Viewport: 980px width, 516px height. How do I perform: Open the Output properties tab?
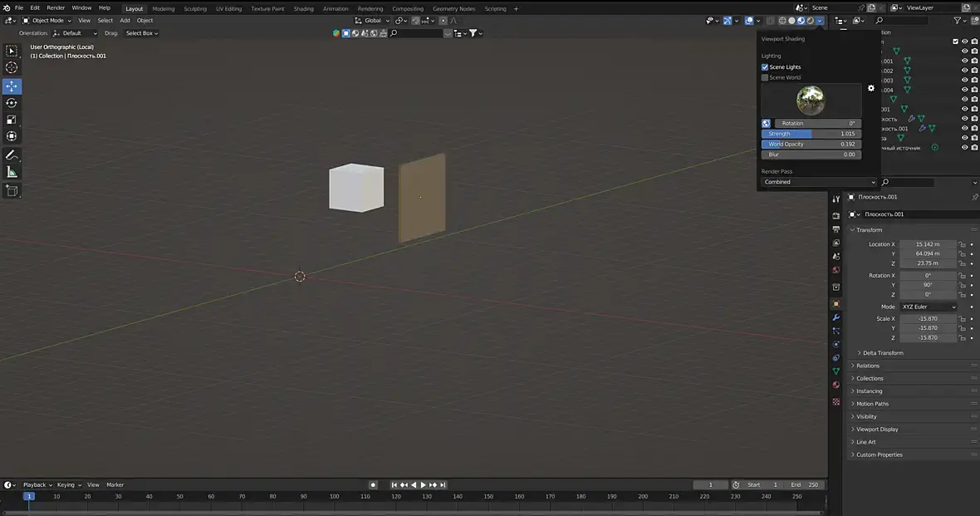[836, 229]
